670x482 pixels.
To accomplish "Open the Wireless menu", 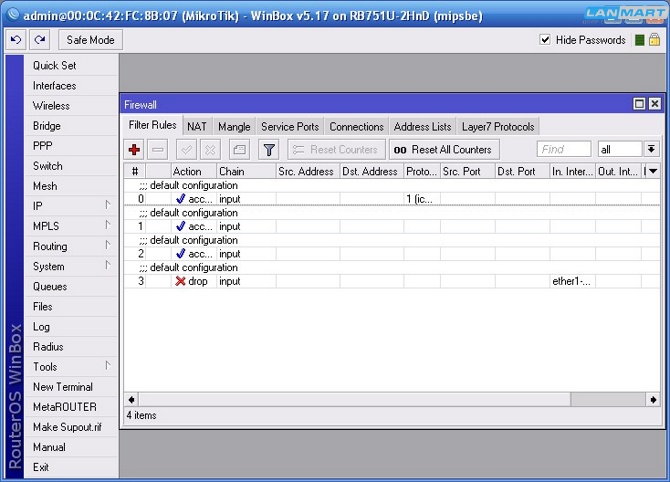I will point(71,106).
